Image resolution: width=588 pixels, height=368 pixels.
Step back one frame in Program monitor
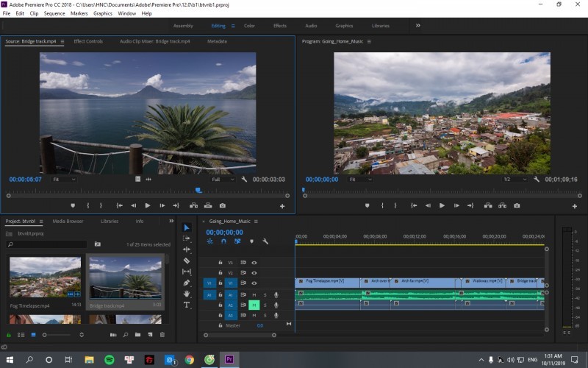coord(428,206)
